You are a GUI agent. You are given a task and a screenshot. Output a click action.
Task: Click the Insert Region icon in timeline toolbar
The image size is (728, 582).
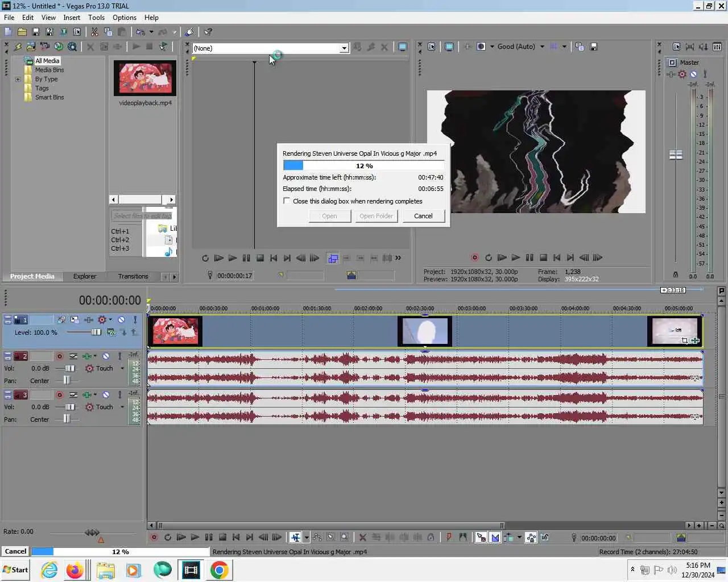pyautogui.click(x=462, y=537)
